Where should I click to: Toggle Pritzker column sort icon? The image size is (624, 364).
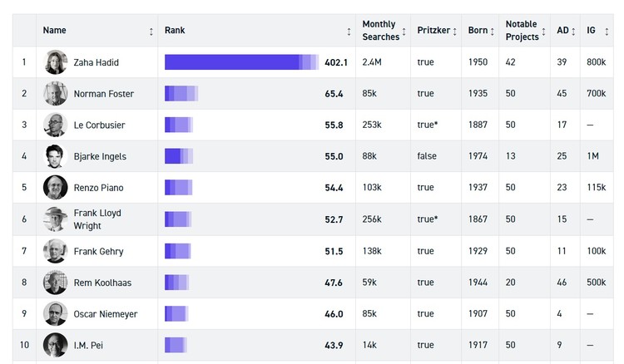(x=454, y=32)
